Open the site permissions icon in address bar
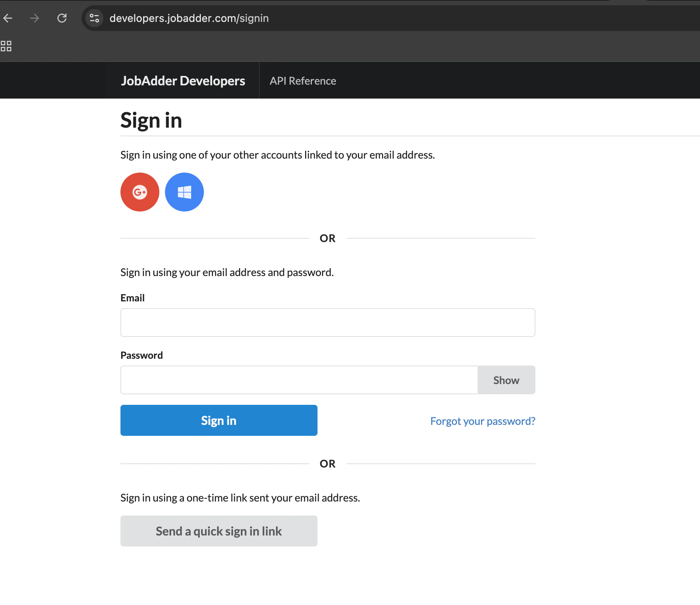The image size is (700, 605). [x=94, y=18]
